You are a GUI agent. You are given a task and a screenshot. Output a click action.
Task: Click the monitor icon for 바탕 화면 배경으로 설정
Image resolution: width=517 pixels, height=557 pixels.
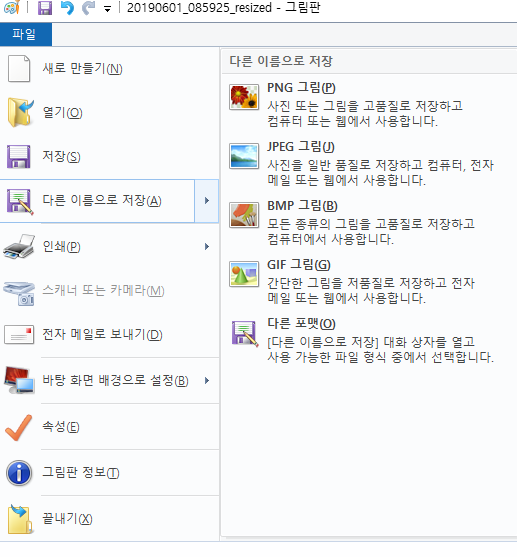pos(19,380)
